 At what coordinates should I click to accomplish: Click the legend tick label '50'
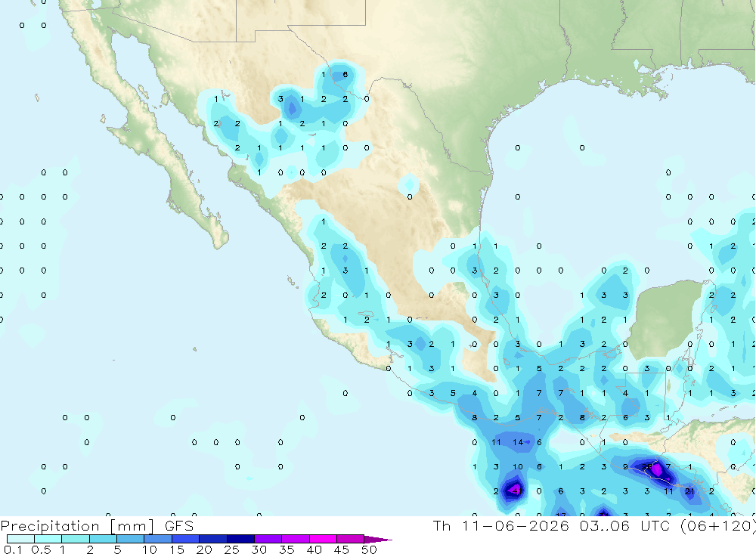(x=369, y=549)
